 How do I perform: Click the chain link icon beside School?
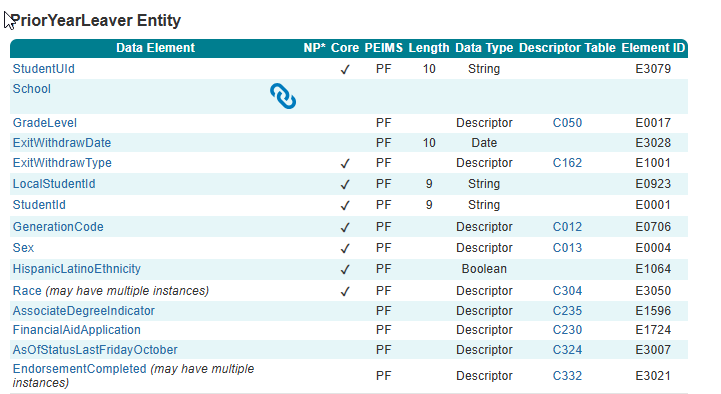click(x=283, y=96)
